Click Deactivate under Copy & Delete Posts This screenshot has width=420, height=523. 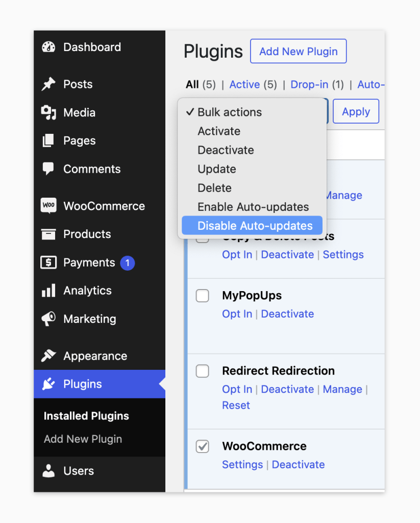click(287, 254)
